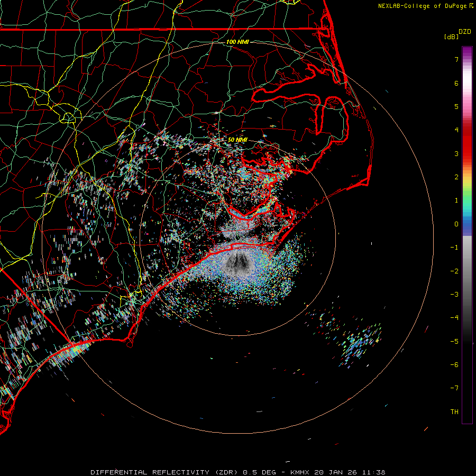Click the 3 value on the dB scale

pos(456,153)
